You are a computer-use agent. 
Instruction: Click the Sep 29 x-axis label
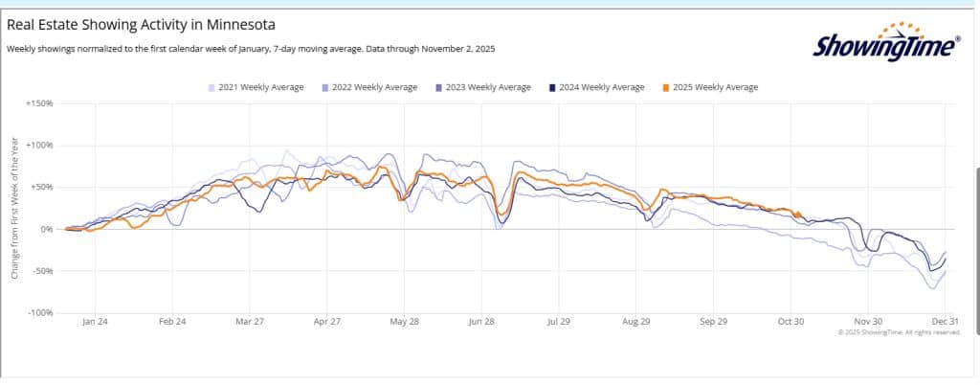coord(713,322)
